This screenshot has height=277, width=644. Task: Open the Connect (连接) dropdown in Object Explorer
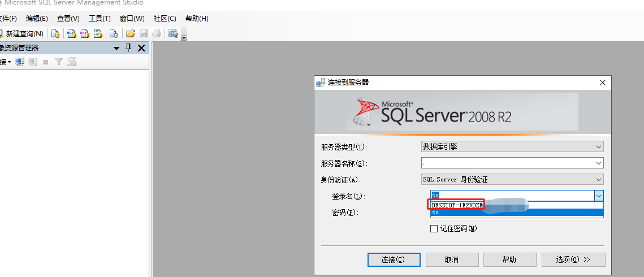pos(5,62)
